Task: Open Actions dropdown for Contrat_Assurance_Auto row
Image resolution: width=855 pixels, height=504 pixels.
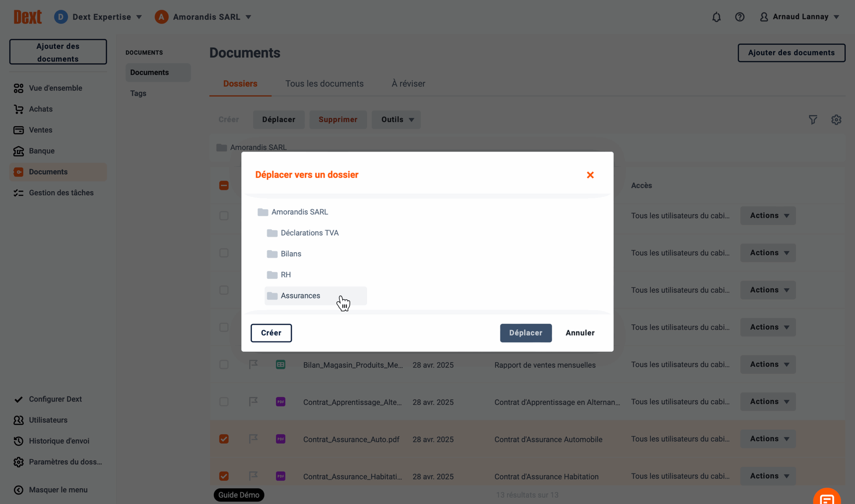Action: point(768,439)
